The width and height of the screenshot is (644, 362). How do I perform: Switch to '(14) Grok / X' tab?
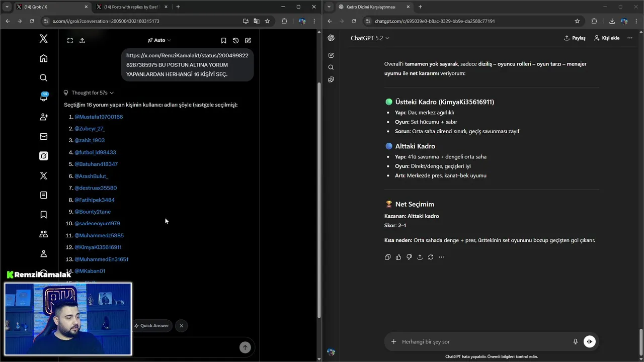point(52,7)
